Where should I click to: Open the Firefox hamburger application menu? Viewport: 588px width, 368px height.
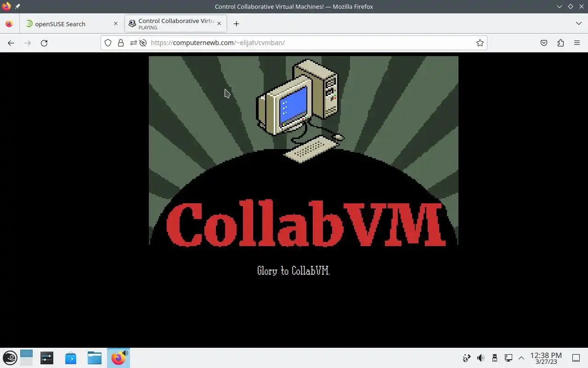(577, 43)
